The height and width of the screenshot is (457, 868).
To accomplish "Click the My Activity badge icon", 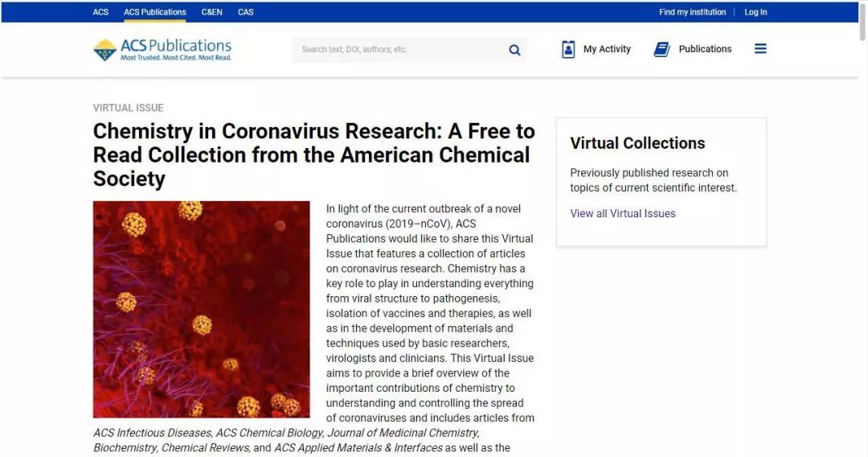I will pos(568,49).
